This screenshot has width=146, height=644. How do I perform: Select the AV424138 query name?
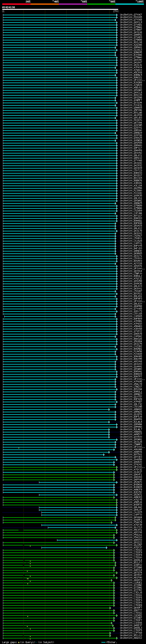coord(8,7)
